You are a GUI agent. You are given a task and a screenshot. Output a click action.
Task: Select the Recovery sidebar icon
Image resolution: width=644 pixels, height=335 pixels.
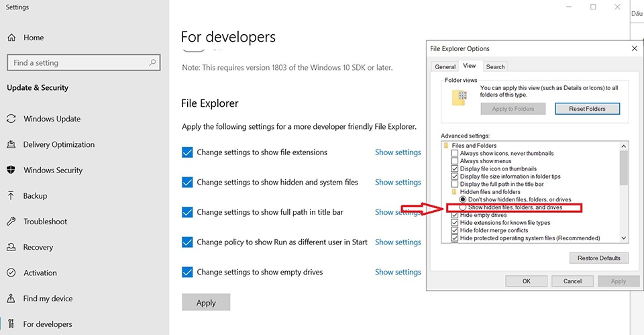(x=11, y=247)
